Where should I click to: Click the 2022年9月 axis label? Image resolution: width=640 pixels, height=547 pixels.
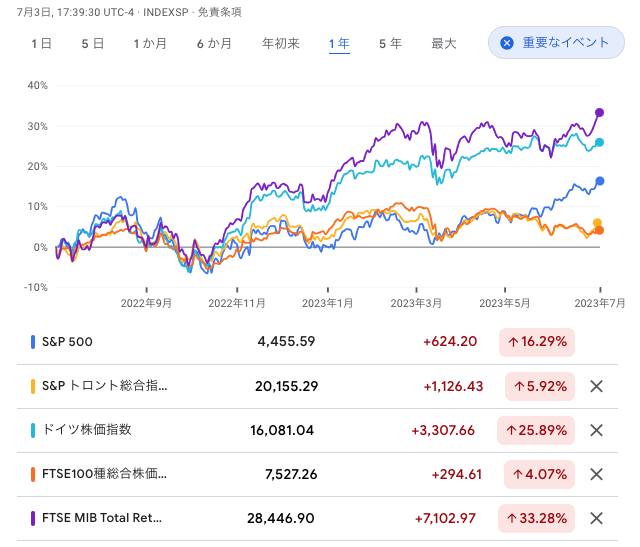click(146, 303)
